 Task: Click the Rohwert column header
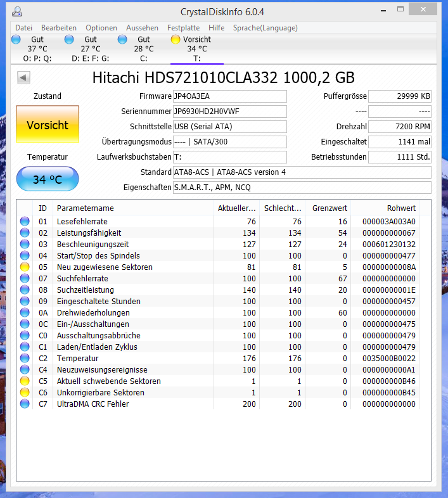pyautogui.click(x=385, y=208)
